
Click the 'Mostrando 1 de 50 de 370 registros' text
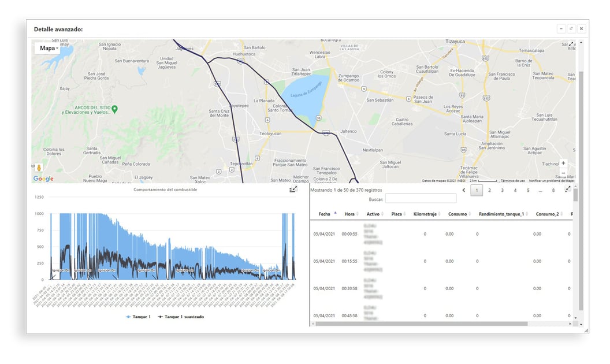pos(346,190)
